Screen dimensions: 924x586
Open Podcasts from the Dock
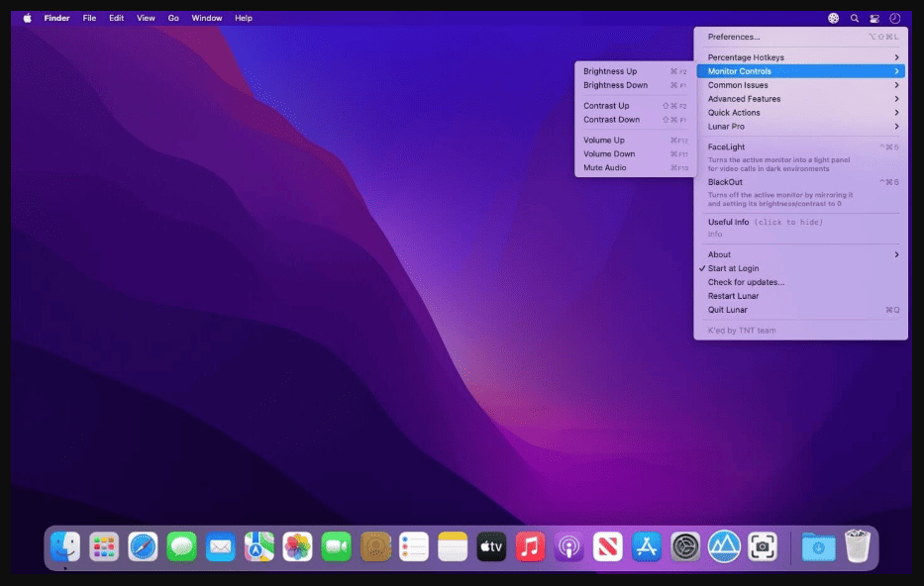pos(568,546)
